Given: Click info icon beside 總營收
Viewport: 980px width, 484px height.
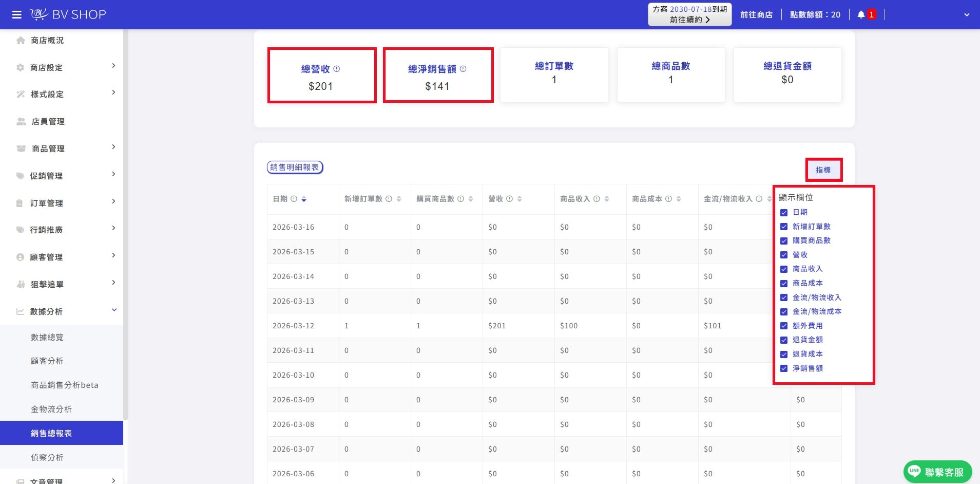Looking at the screenshot, I should [337, 69].
